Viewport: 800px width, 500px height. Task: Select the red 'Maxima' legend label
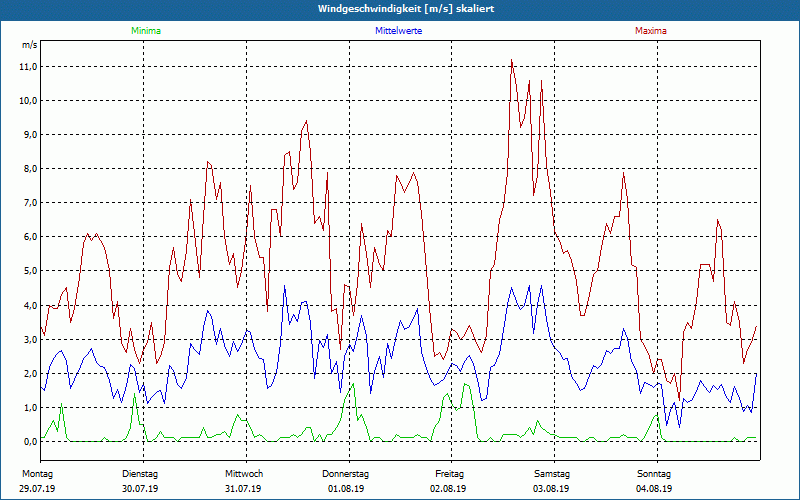651,31
